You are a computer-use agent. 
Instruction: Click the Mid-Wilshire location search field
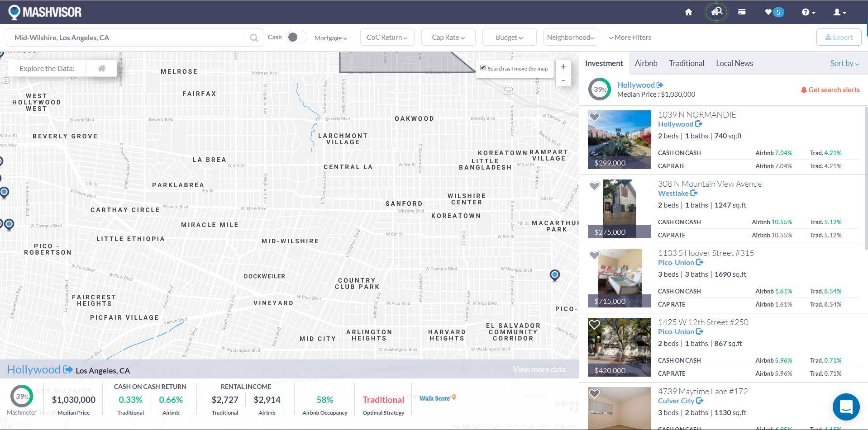click(127, 38)
